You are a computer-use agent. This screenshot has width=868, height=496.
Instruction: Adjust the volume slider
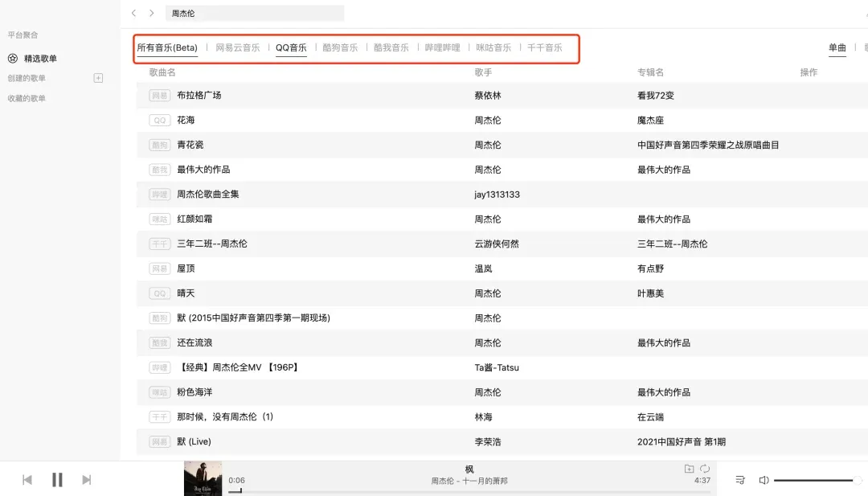[817, 480]
